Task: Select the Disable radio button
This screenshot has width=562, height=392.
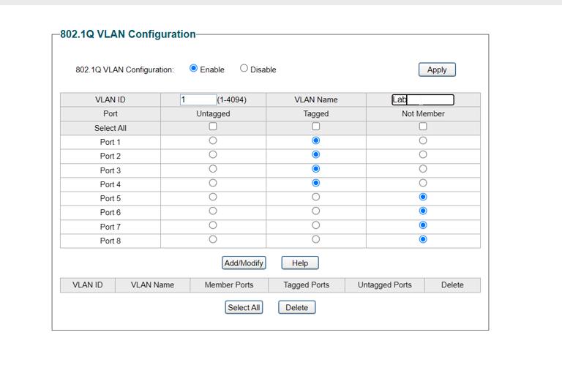Action: [244, 68]
